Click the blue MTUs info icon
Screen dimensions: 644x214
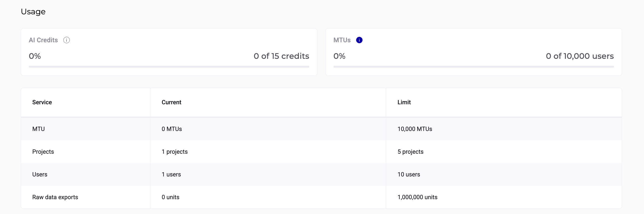[359, 40]
